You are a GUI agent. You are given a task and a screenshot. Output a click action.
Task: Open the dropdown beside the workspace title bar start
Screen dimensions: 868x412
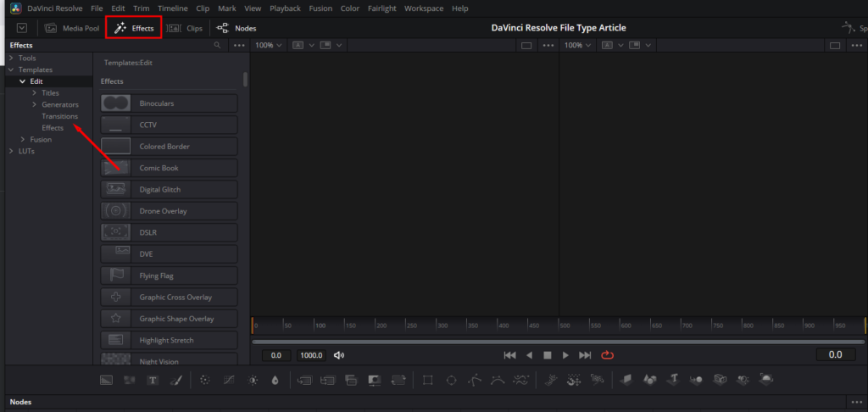point(21,28)
